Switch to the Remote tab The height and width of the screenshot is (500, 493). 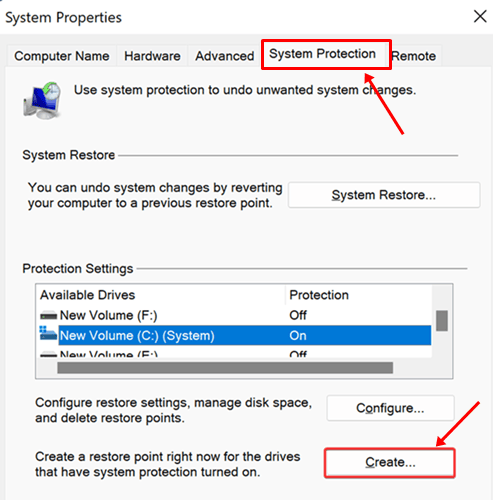click(x=414, y=56)
